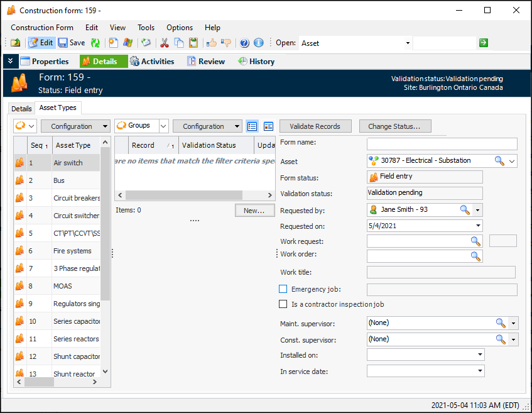
Task: Click the magnifier lookup icon beside Work order
Action: [x=476, y=256]
